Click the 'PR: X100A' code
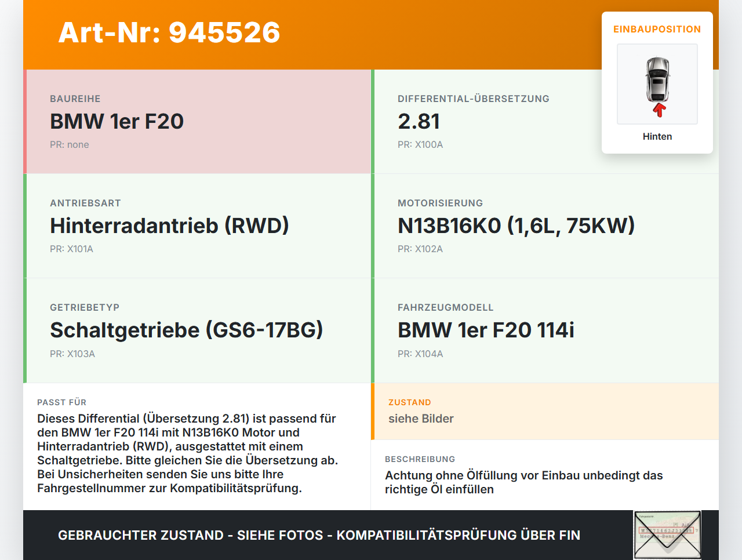Screen dimensions: 742x560 (420, 144)
